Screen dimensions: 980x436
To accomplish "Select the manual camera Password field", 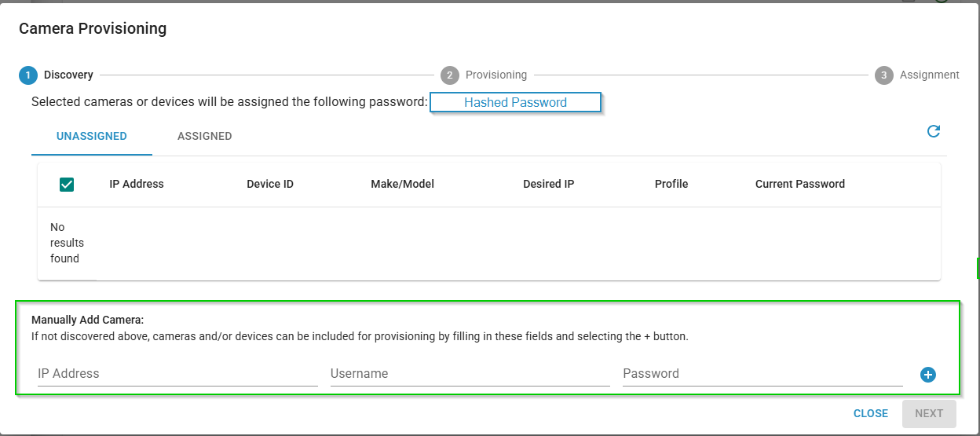I will tap(762, 374).
